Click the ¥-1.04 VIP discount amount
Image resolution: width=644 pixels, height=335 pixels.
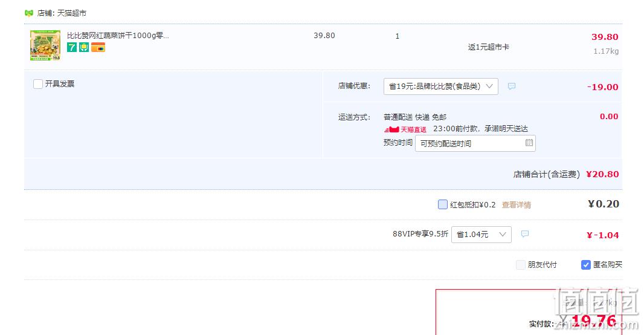(x=602, y=235)
